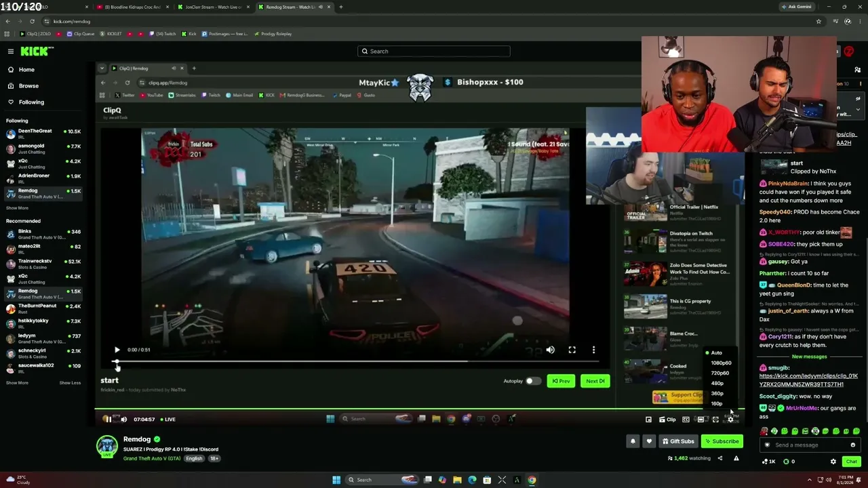This screenshot has height=488, width=868.
Task: Open Windows Start menu on taskbar
Action: 336,481
